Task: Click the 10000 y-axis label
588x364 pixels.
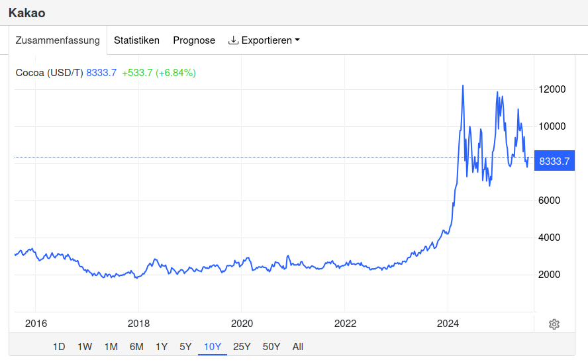Action: pos(552,126)
